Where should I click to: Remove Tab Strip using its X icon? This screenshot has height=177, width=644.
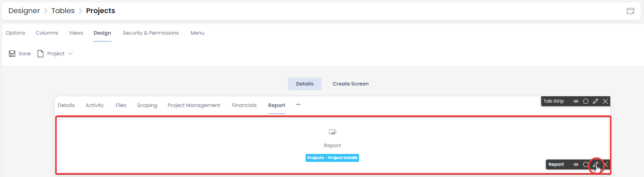tap(606, 101)
